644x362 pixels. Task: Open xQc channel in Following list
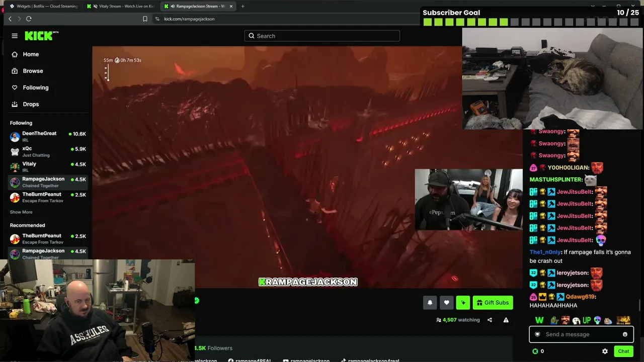[48, 151]
